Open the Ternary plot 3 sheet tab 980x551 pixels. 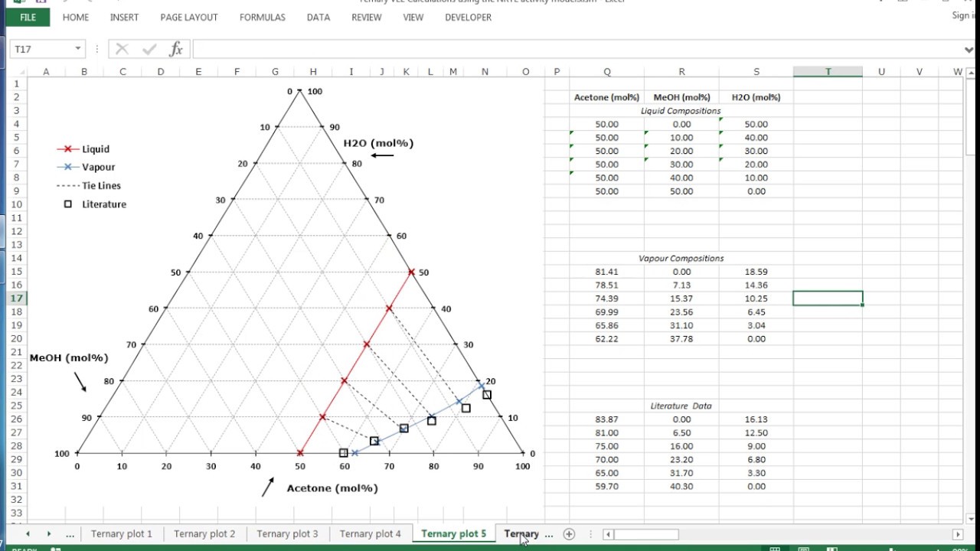click(287, 534)
